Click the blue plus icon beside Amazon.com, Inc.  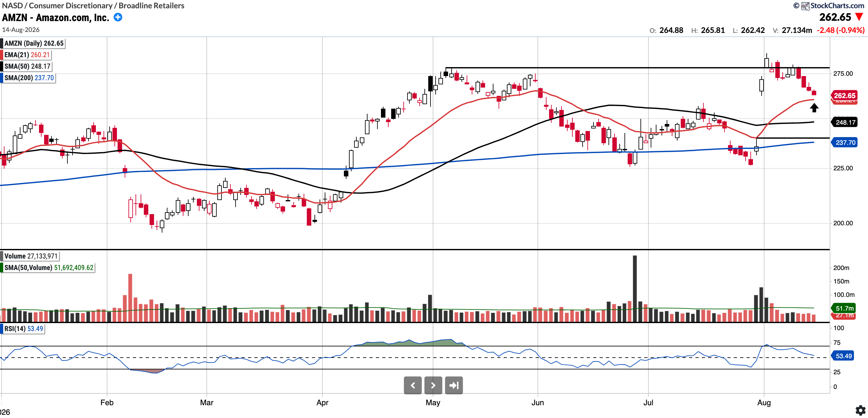tap(118, 17)
